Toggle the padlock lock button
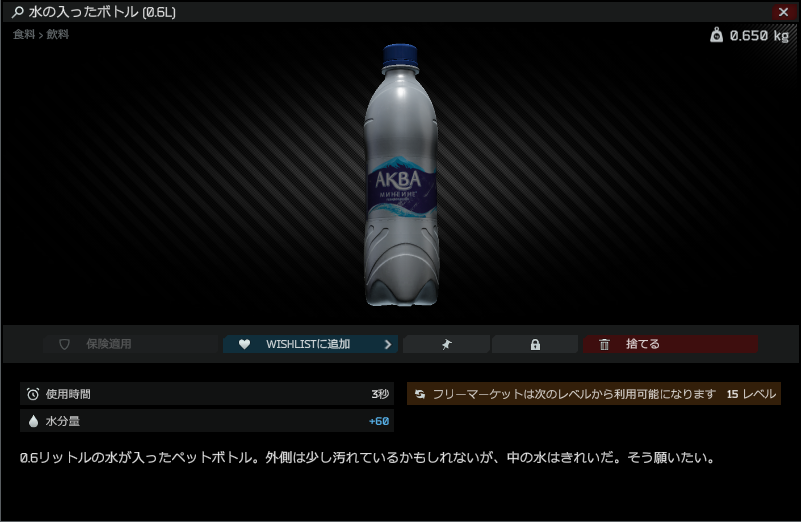801x522 pixels. (x=535, y=344)
